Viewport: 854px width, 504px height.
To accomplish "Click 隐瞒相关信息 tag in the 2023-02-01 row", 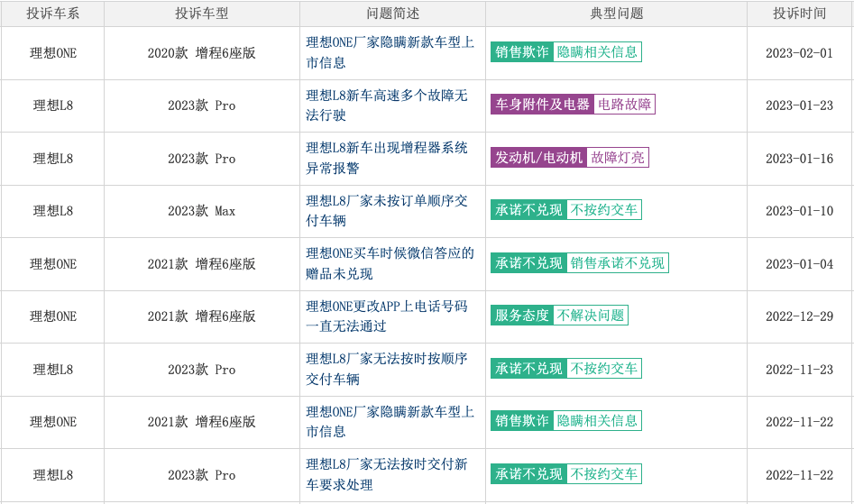I will pos(598,51).
